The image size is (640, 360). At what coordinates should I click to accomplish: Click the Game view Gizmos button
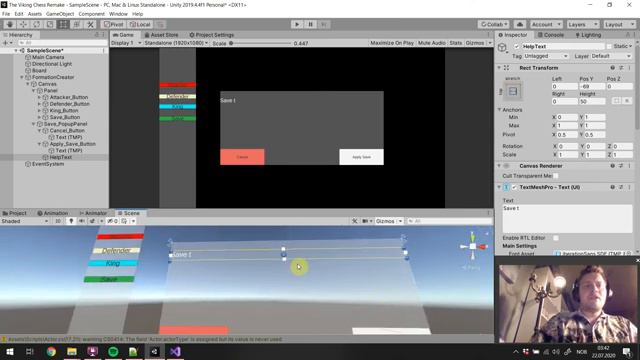click(475, 43)
